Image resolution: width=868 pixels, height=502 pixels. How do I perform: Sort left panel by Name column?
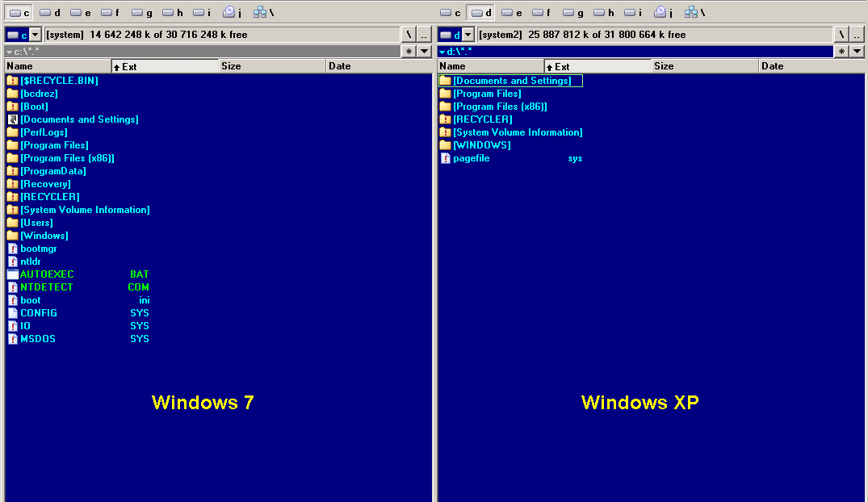click(x=58, y=66)
